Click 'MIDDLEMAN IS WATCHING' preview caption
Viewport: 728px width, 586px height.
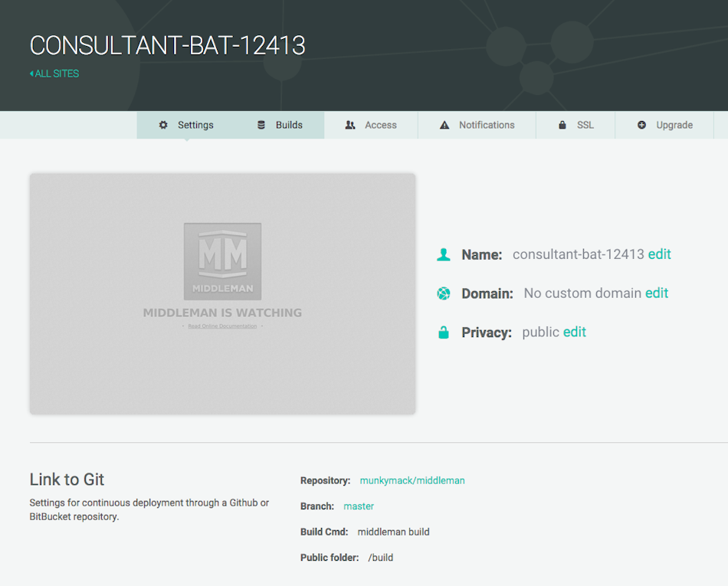pyautogui.click(x=222, y=313)
